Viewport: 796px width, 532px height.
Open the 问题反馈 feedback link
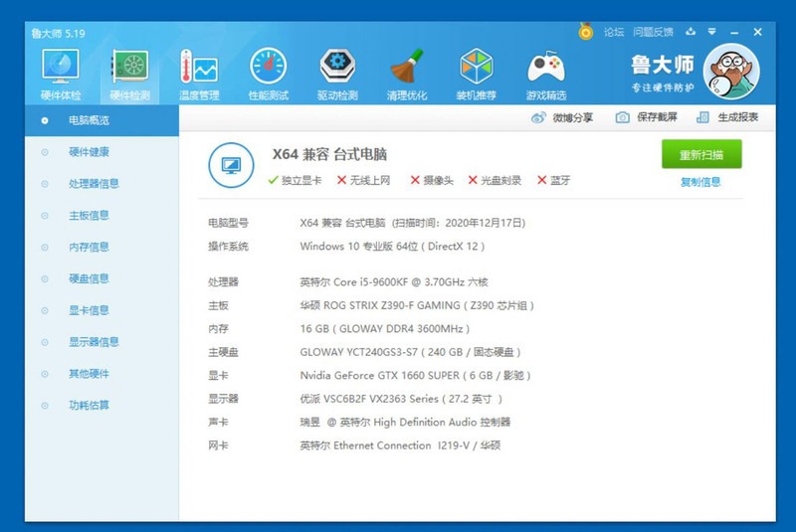[653, 32]
